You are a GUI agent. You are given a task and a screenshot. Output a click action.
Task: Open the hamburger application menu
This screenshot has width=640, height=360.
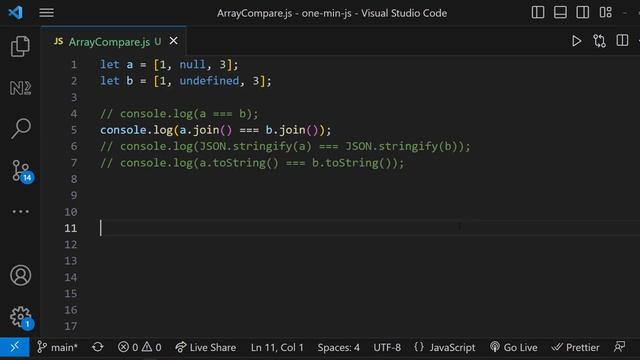(47, 13)
